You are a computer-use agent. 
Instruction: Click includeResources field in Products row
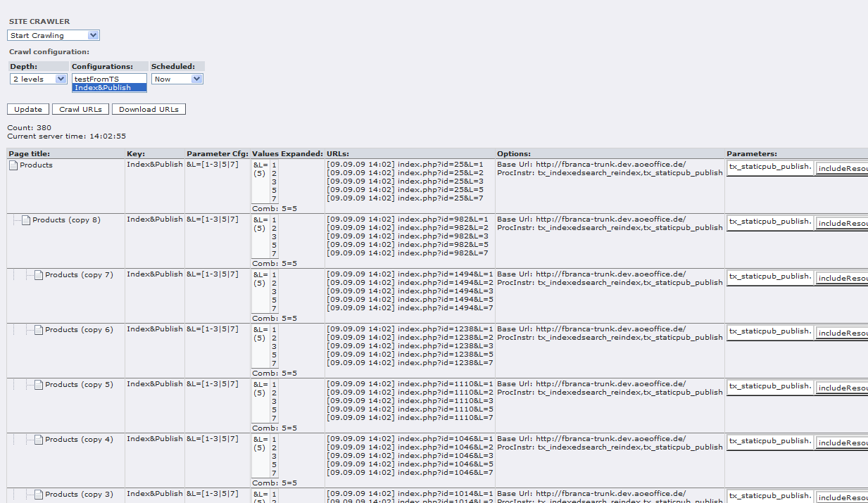click(x=842, y=168)
